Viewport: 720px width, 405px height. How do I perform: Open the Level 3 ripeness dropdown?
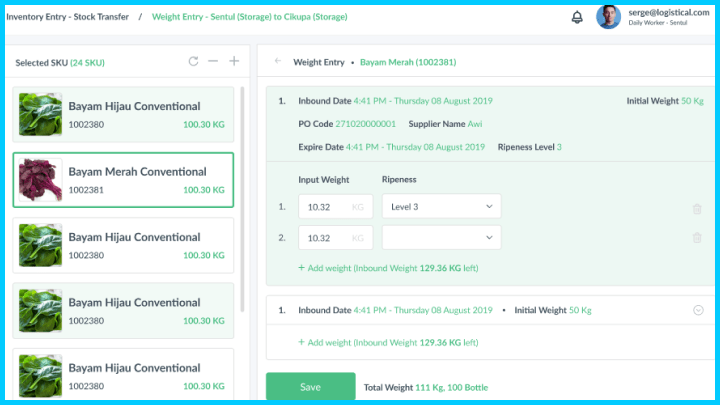click(x=441, y=207)
